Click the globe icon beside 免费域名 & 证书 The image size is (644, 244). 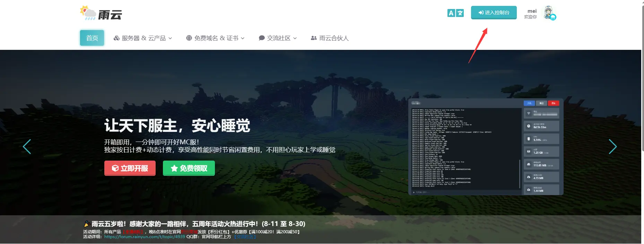pos(189,38)
